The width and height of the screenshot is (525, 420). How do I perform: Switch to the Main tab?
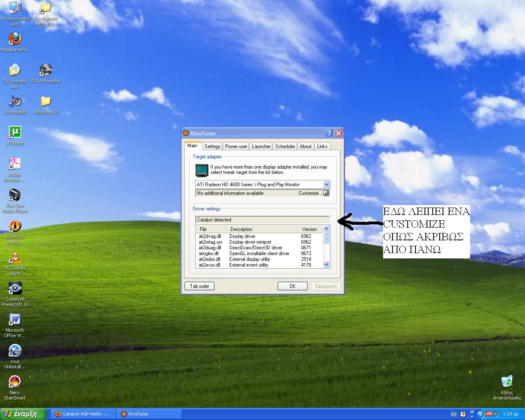click(192, 146)
